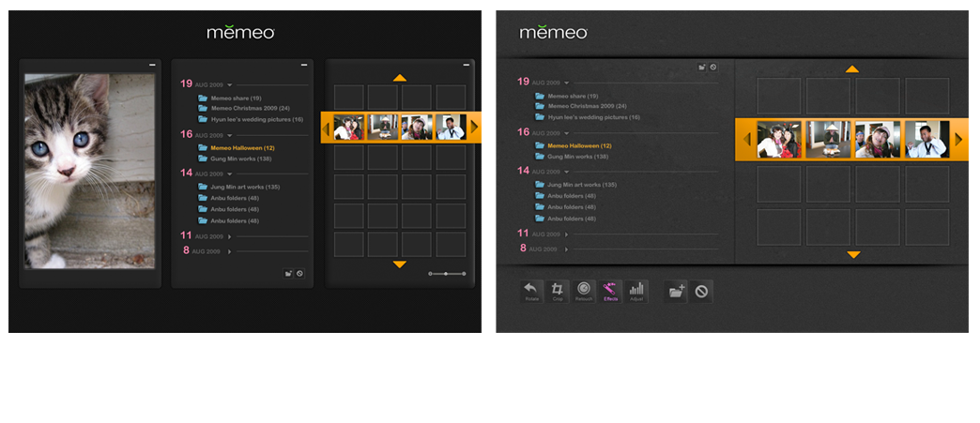
Task: Open the Retouch tool
Action: pos(584,291)
